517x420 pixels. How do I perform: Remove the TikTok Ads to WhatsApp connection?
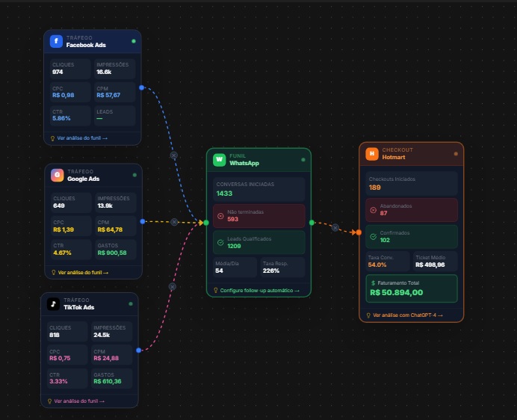(172, 287)
